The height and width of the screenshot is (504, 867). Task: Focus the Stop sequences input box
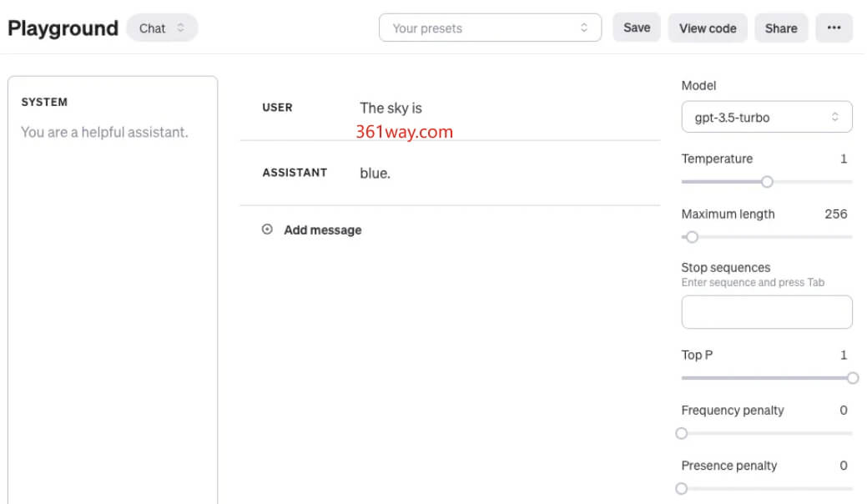[766, 312]
